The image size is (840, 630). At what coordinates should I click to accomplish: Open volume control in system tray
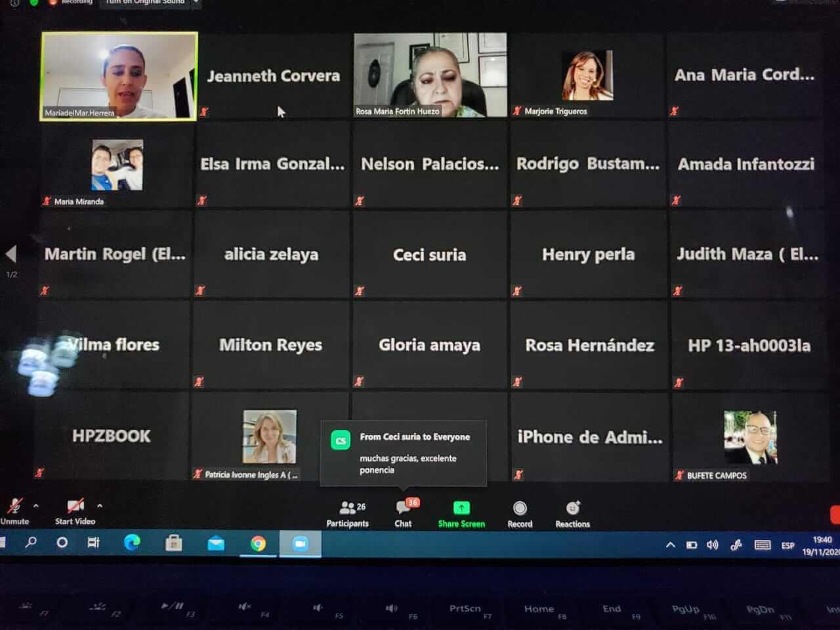[712, 545]
